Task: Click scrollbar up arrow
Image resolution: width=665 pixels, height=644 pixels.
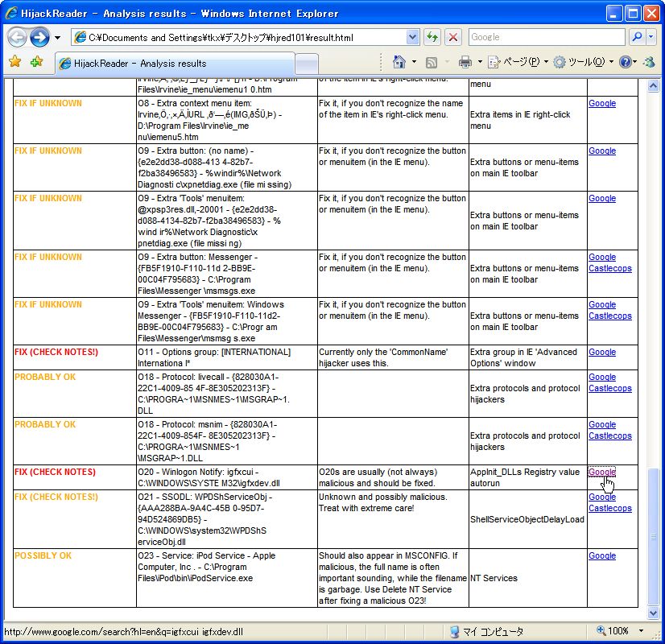Action: tap(653, 85)
